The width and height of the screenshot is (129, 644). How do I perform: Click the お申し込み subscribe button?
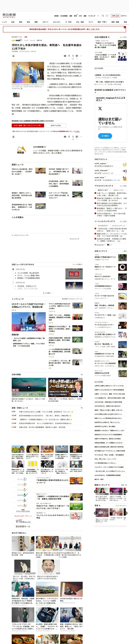[115, 16]
